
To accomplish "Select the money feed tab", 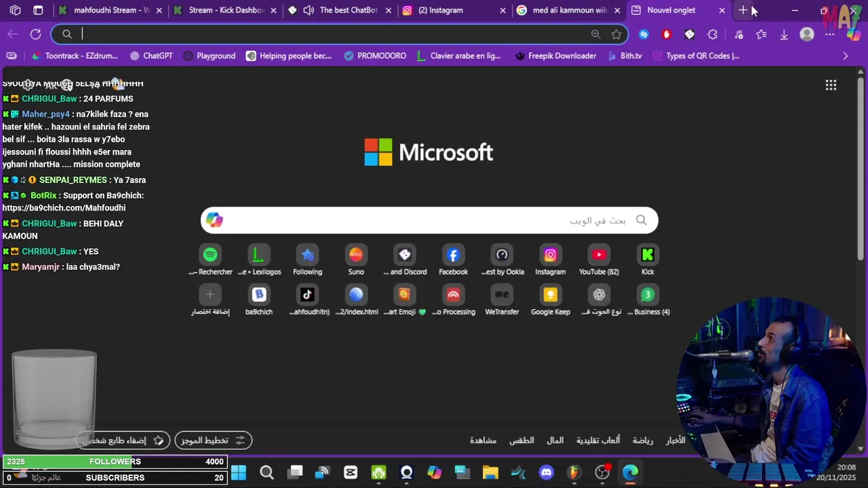I will point(555,441).
